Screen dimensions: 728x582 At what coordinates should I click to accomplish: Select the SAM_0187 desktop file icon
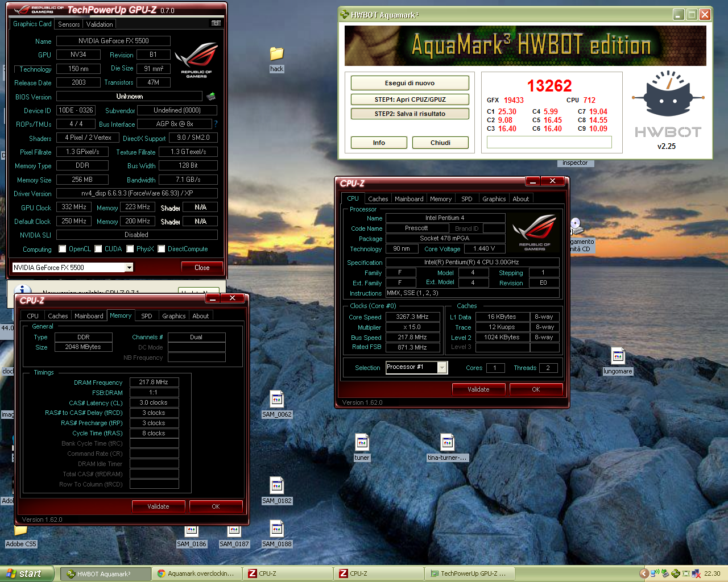(x=234, y=531)
